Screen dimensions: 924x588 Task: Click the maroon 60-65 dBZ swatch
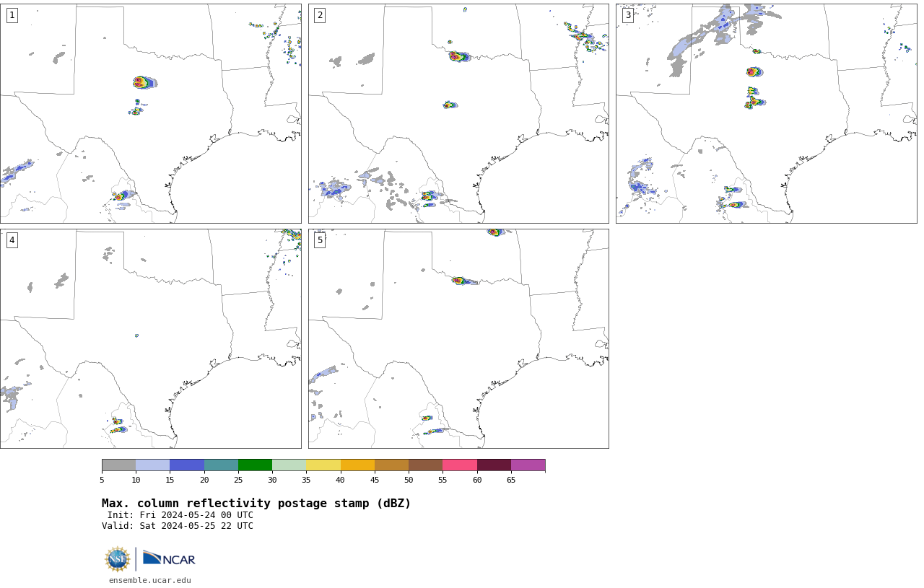click(494, 465)
